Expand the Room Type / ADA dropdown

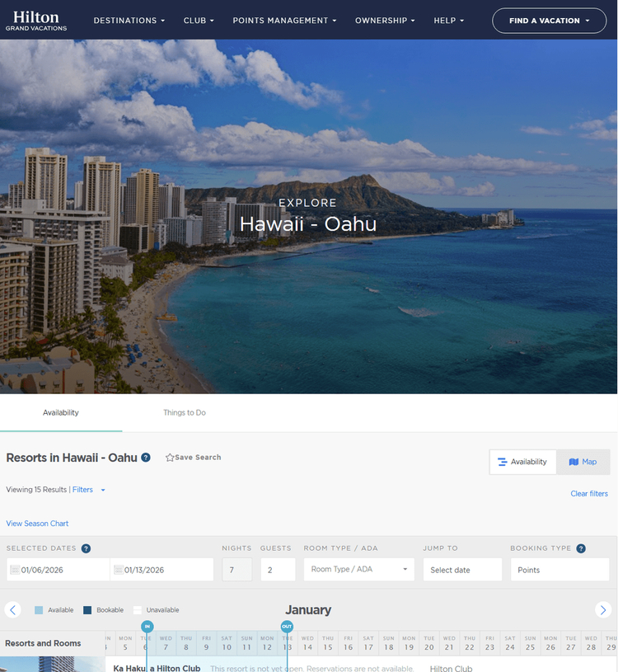click(x=359, y=570)
